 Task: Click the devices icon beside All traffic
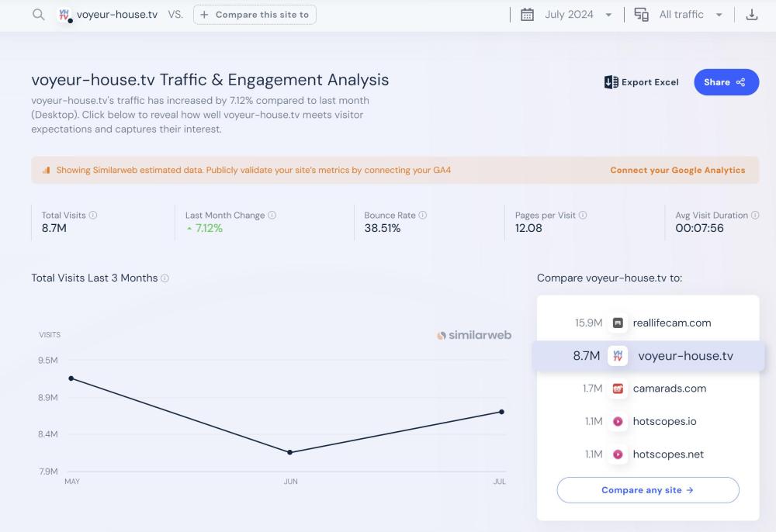(642, 15)
